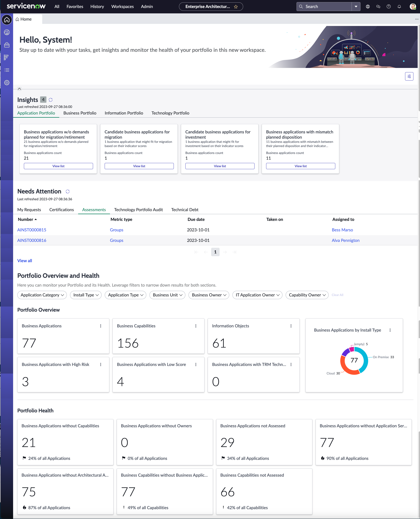Viewport: 420px width, 519px height.
Task: Collapse the header banner chevron
Action: point(19,89)
